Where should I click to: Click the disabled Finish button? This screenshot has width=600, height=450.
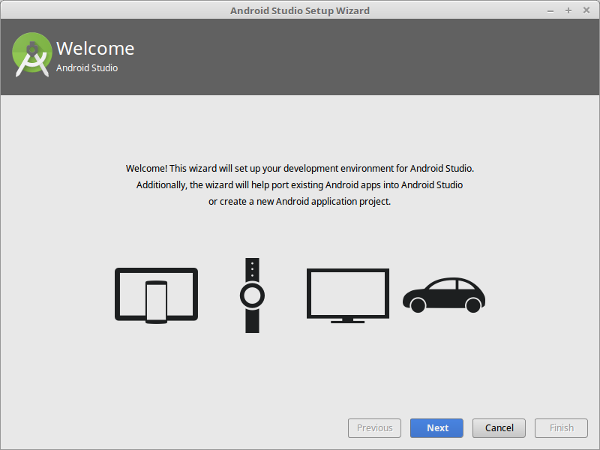(561, 428)
